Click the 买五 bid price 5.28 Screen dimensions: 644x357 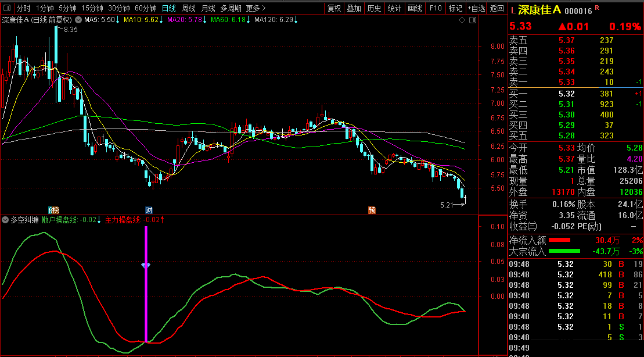pos(566,135)
